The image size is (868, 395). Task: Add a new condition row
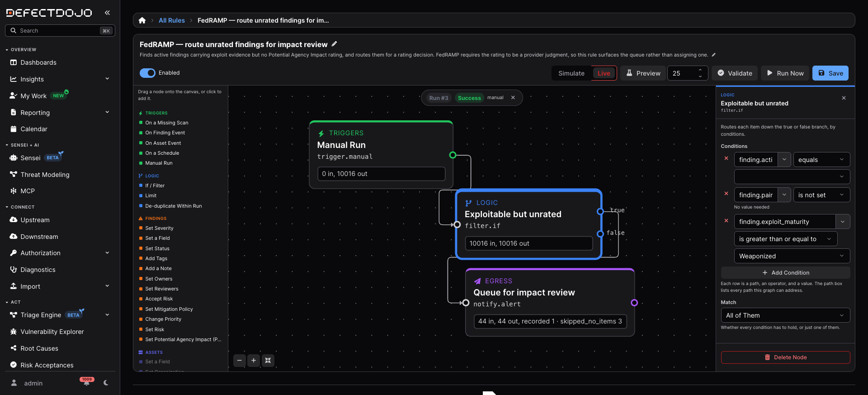click(785, 273)
